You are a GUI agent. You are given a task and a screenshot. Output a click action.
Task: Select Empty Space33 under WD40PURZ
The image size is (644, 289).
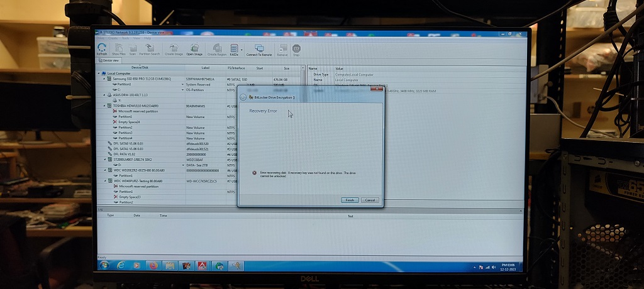pos(127,197)
